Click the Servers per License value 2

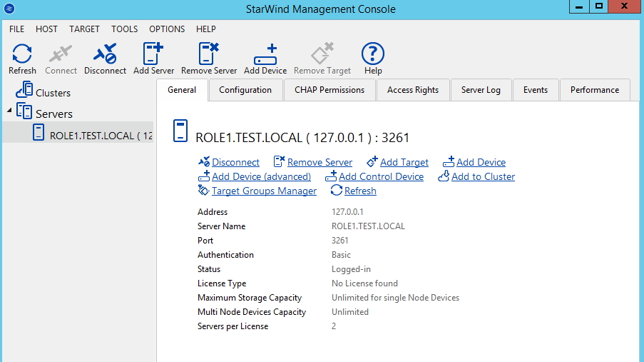point(334,326)
